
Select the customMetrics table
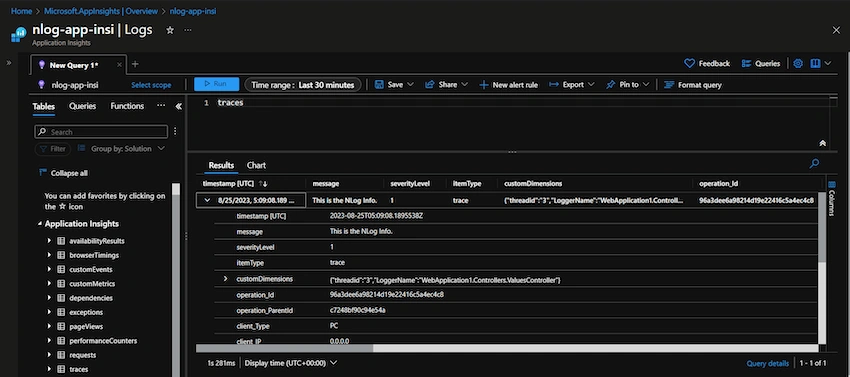[x=92, y=284]
